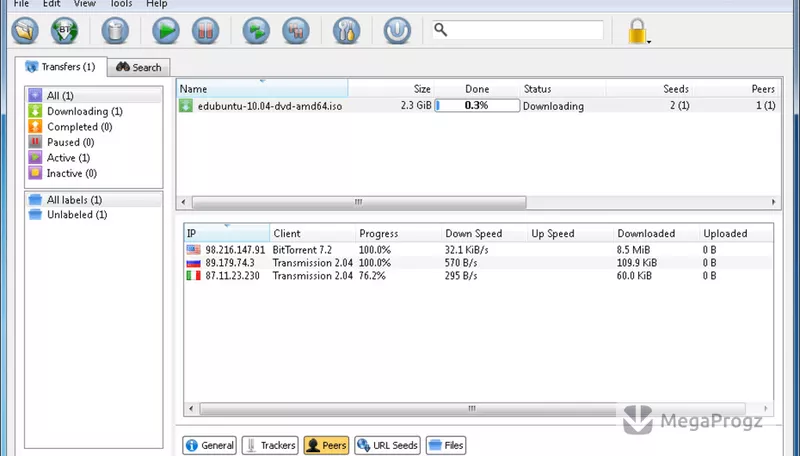Image resolution: width=800 pixels, height=456 pixels.
Task: Click the magnifier icon in search box
Action: pyautogui.click(x=440, y=30)
